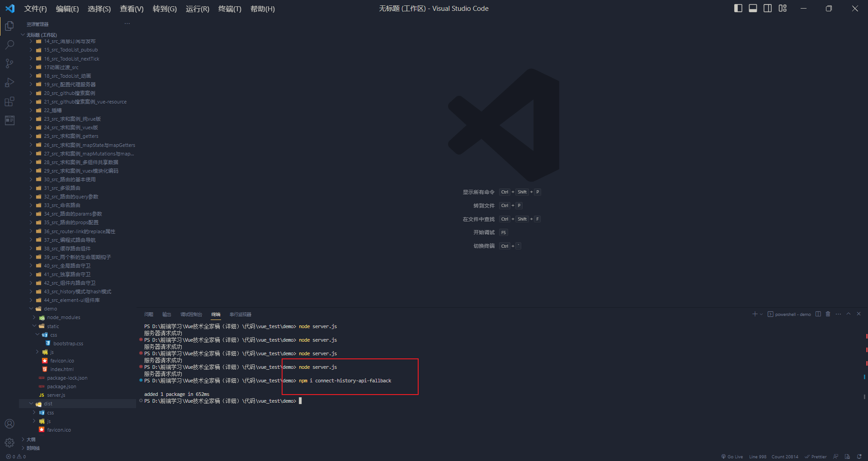Kill the terminal with trash icon
The width and height of the screenshot is (868, 461).
828,314
